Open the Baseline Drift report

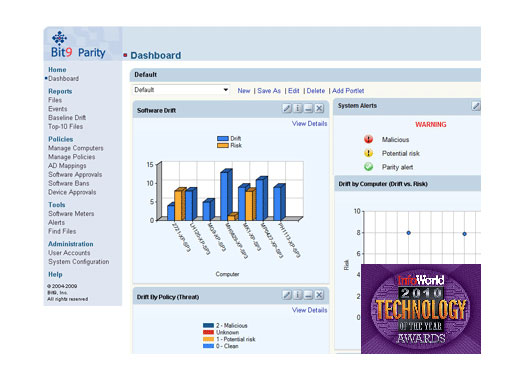pyautogui.click(x=67, y=118)
